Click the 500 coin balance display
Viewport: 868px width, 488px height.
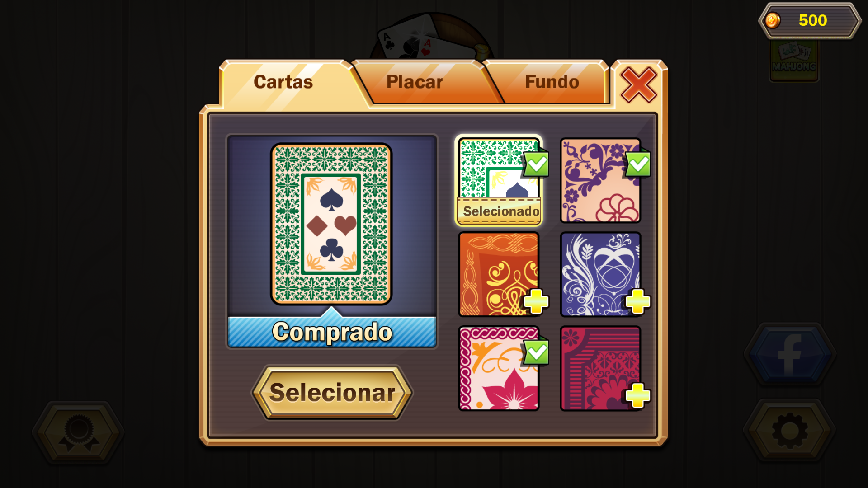810,21
